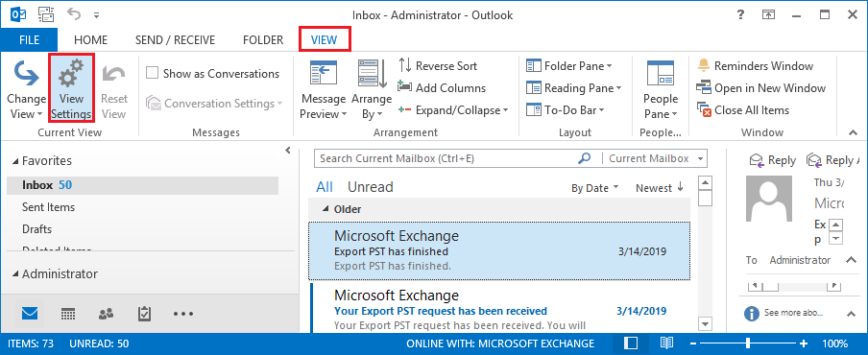Switch to Normal view status icon
The height and width of the screenshot is (355, 868).
click(631, 343)
